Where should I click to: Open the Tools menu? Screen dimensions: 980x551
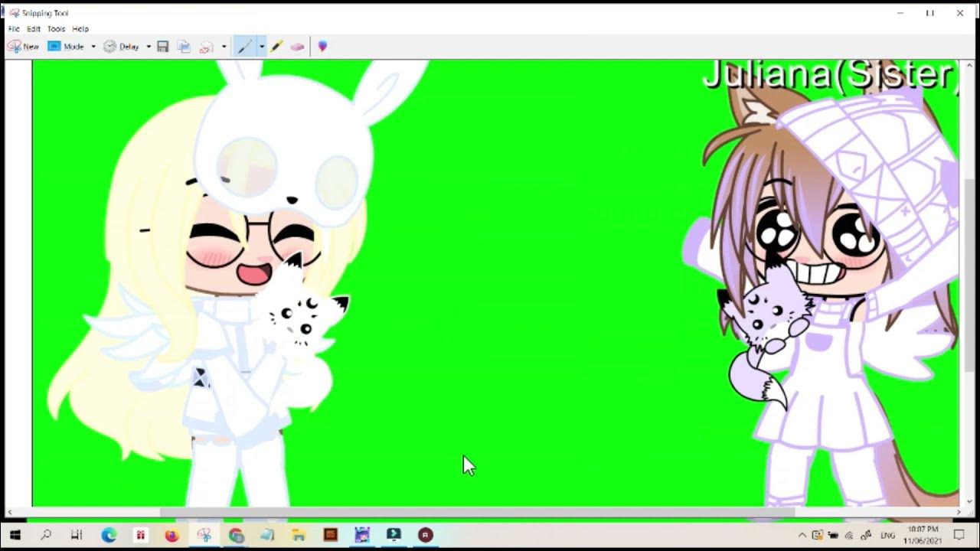coord(57,29)
